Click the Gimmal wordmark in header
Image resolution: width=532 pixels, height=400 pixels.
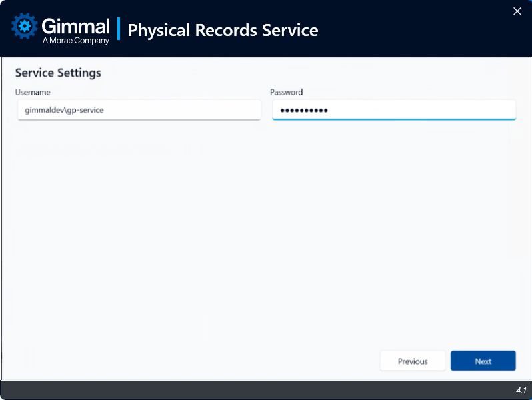click(x=75, y=25)
